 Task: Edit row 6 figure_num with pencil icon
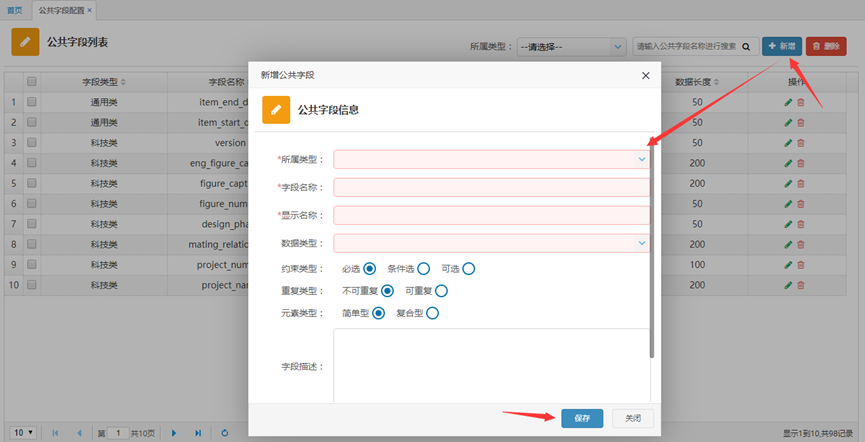pos(788,204)
